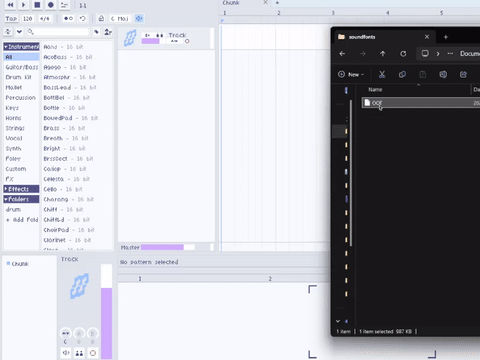This screenshot has height=360, width=480.
Task: Collapse the Folders category header
Action: 21,199
